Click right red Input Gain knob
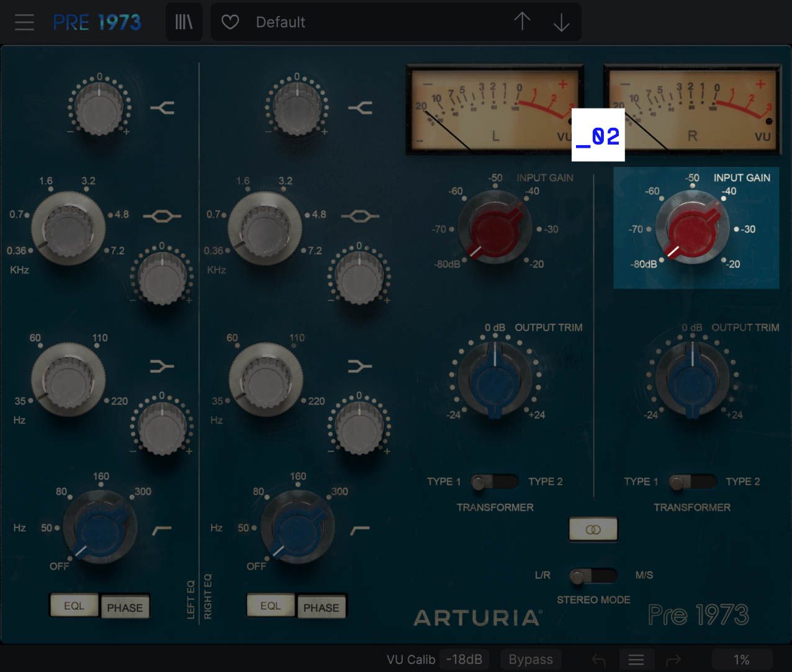The width and height of the screenshot is (792, 672). (692, 228)
